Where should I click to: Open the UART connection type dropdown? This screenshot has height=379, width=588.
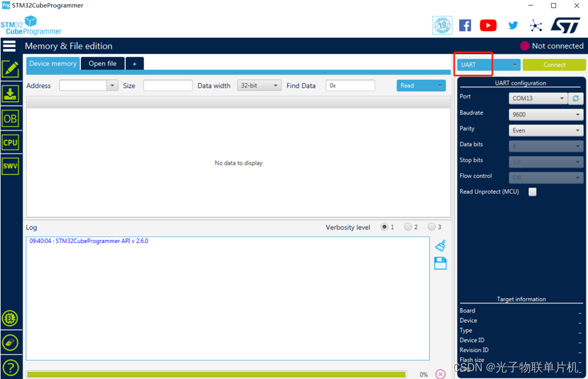tap(488, 65)
